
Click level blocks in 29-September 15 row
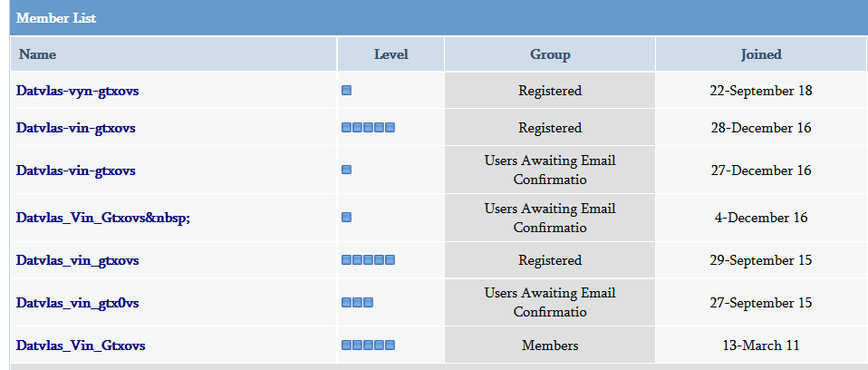[368, 259]
